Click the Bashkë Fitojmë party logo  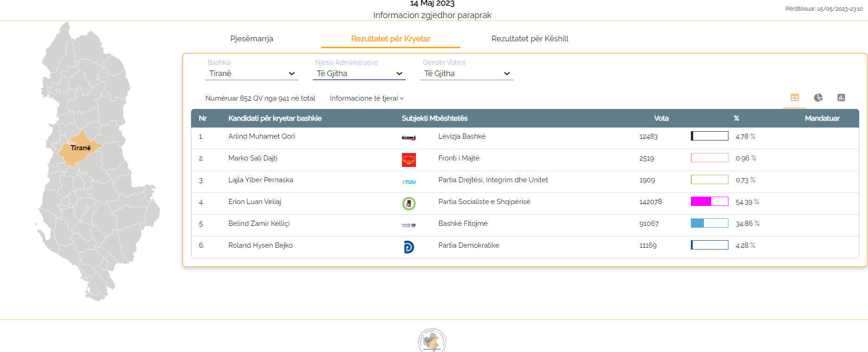point(408,225)
